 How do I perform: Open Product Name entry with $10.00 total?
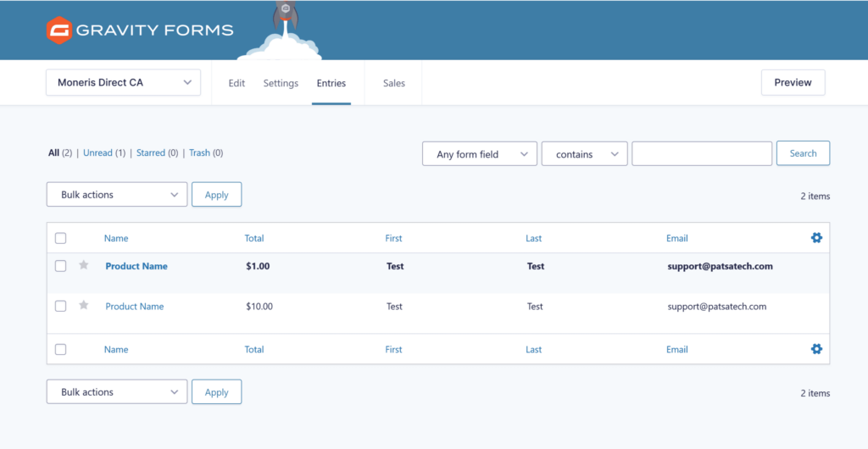(x=135, y=307)
